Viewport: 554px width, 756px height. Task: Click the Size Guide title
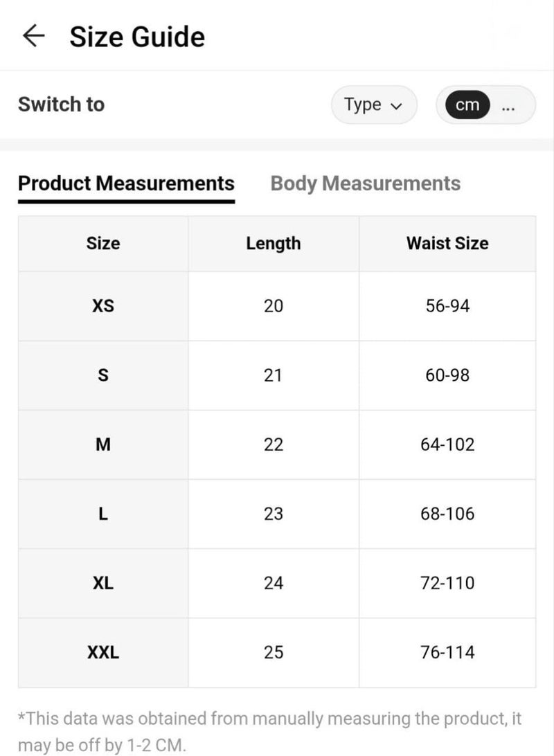click(136, 36)
